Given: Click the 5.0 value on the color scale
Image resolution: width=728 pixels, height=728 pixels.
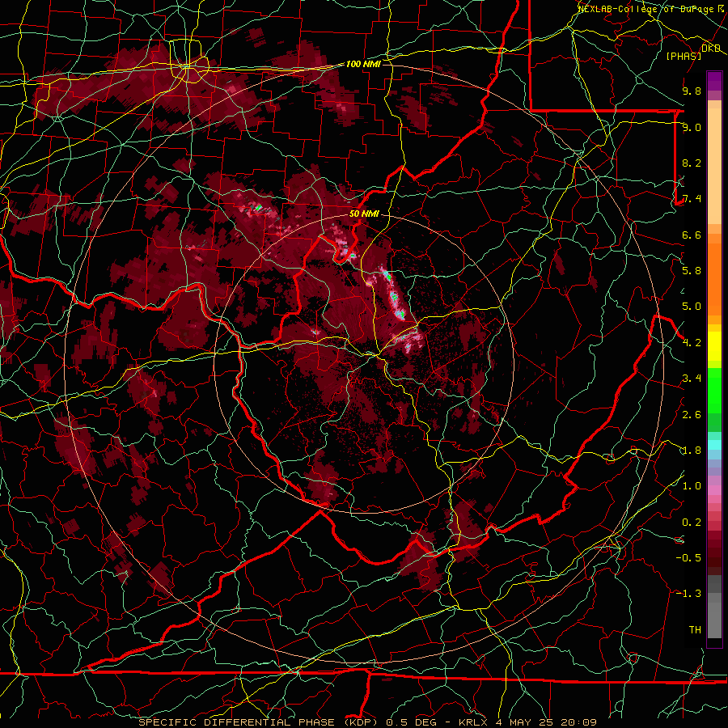Looking at the screenshot, I should pyautogui.click(x=692, y=307).
